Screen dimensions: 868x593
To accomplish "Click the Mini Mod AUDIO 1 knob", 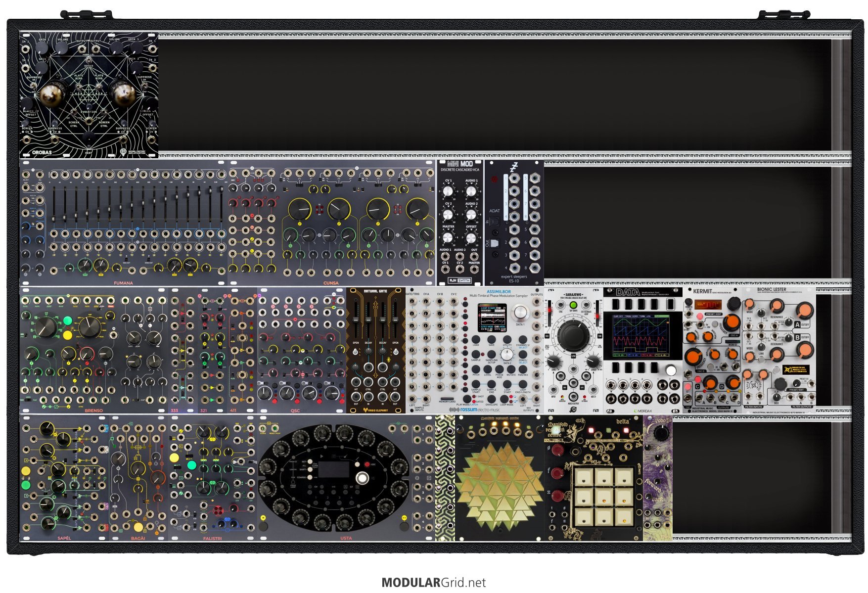I will click(x=471, y=191).
